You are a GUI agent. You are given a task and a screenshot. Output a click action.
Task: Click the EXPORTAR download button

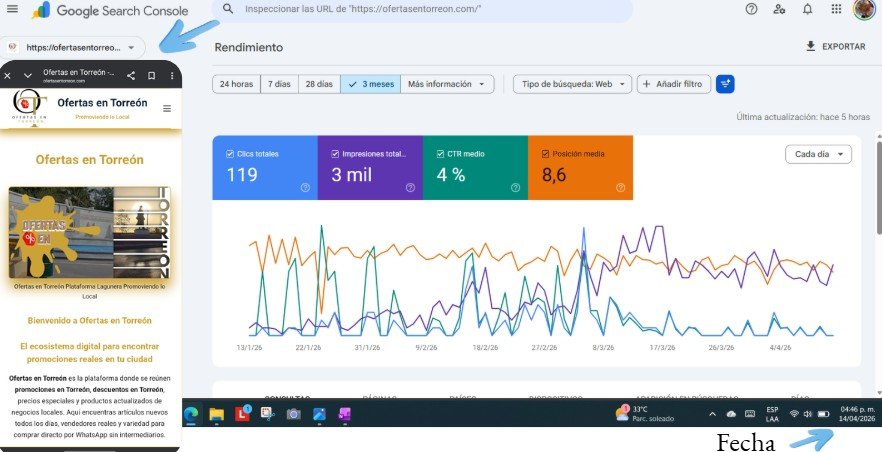click(835, 47)
